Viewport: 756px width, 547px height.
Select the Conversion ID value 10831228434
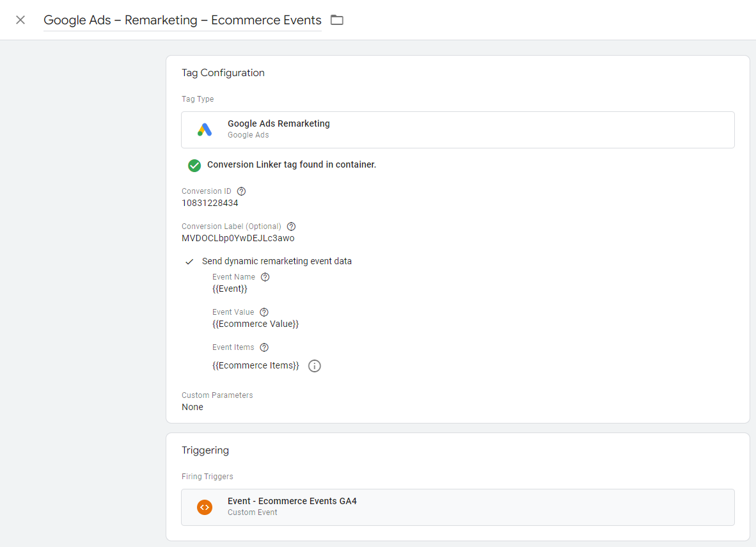[210, 203]
